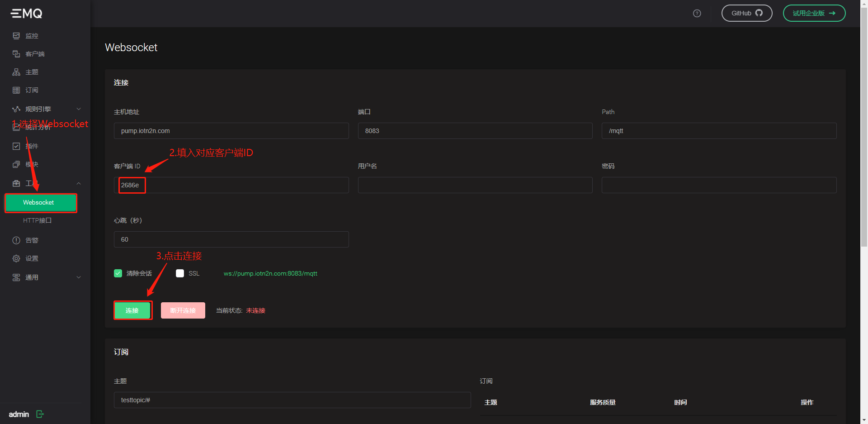Image resolution: width=868 pixels, height=424 pixels.
Task: Click the monitoring (监控) sidebar icon
Action: click(x=16, y=36)
